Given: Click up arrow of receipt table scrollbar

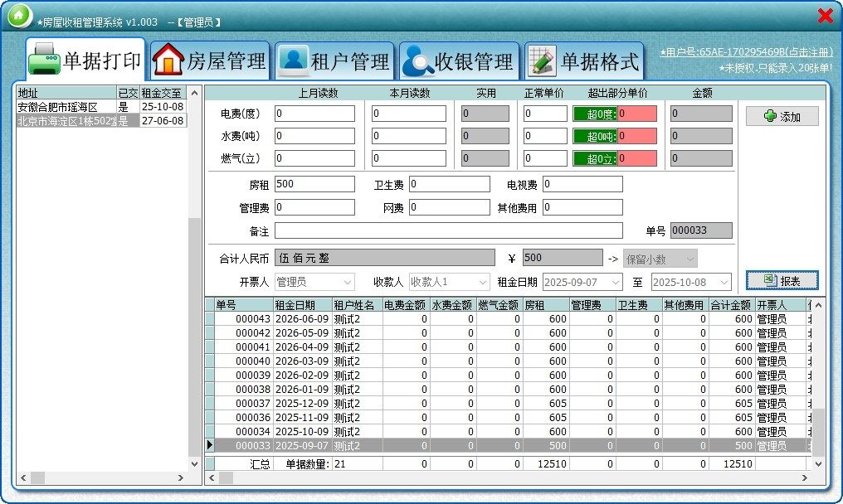Looking at the screenshot, I should 818,305.
